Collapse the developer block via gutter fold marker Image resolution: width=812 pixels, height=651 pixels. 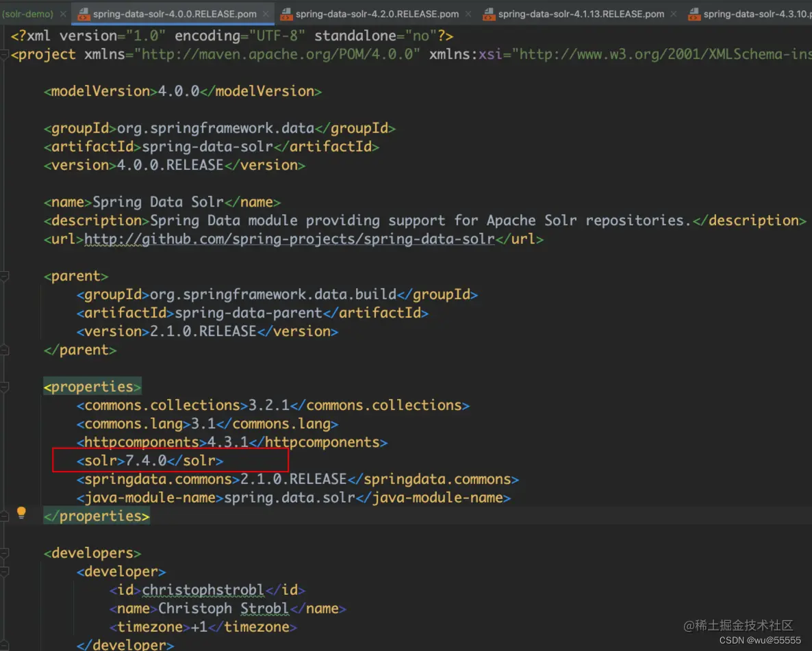pyautogui.click(x=4, y=572)
